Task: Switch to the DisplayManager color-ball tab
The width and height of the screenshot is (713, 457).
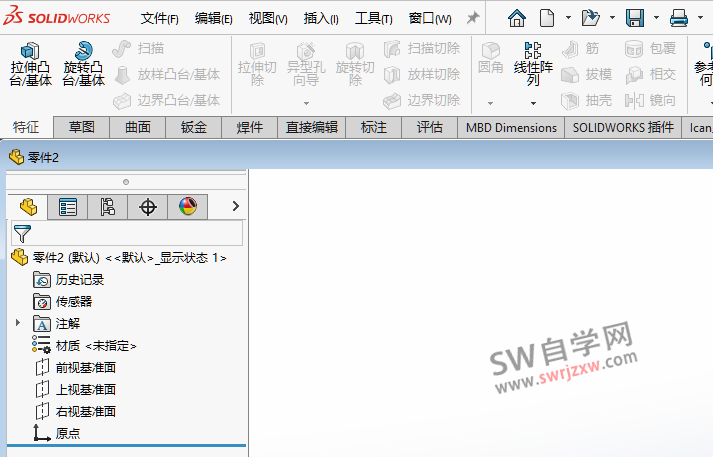Action: coord(188,207)
